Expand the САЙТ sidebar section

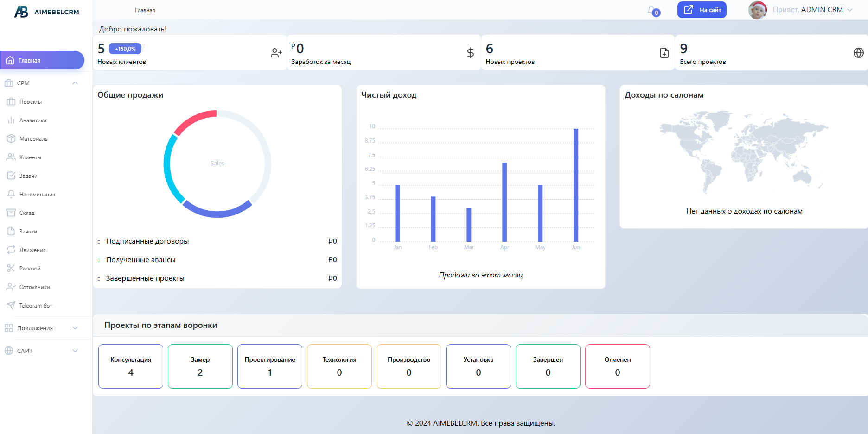click(75, 351)
